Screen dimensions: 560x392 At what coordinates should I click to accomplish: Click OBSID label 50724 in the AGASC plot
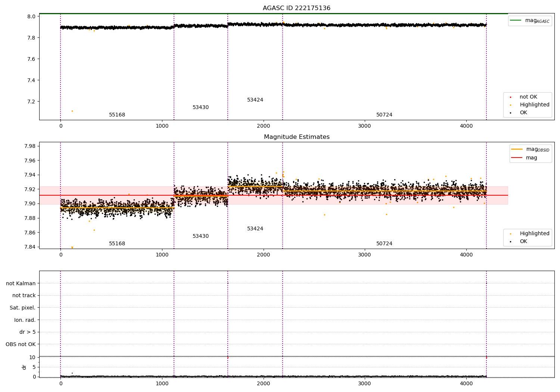pos(385,115)
